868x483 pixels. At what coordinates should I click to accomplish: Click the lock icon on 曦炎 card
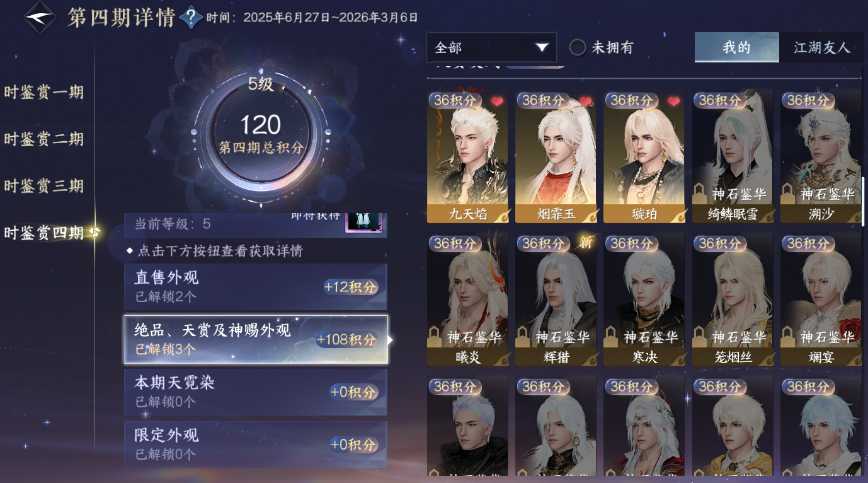[434, 336]
